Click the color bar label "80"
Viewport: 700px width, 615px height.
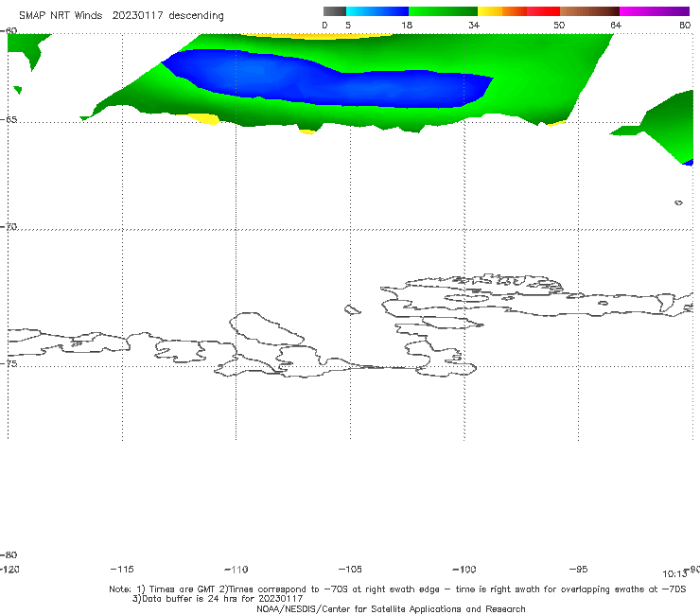point(685,25)
